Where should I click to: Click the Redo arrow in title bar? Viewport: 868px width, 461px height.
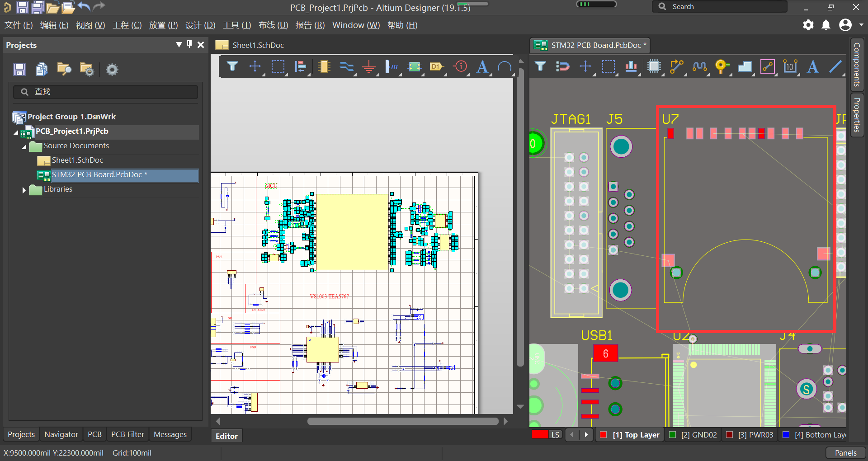point(99,6)
